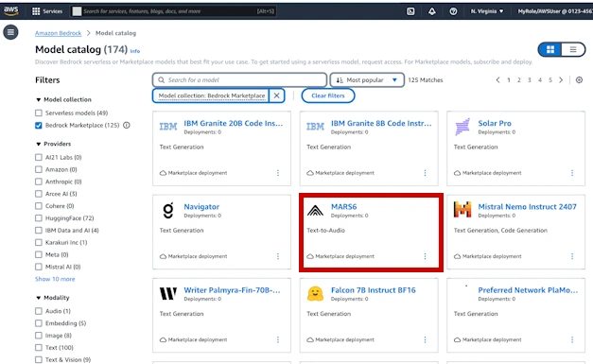Collapse the Providers filter section
593x364 pixels.
38,144
